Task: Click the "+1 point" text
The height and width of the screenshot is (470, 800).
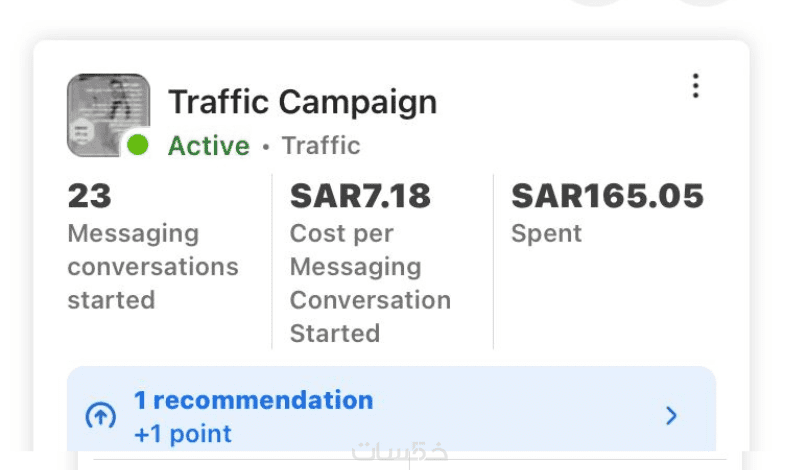Action: (182, 434)
